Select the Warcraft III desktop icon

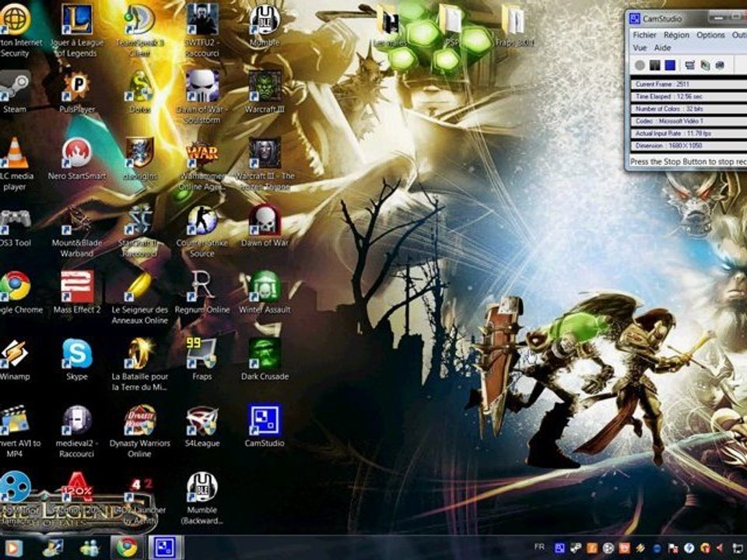tap(265, 93)
